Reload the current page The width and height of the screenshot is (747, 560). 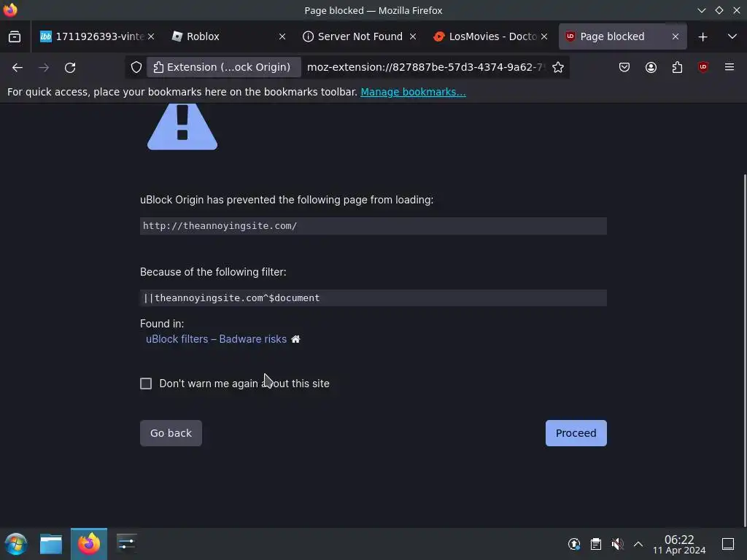click(70, 68)
